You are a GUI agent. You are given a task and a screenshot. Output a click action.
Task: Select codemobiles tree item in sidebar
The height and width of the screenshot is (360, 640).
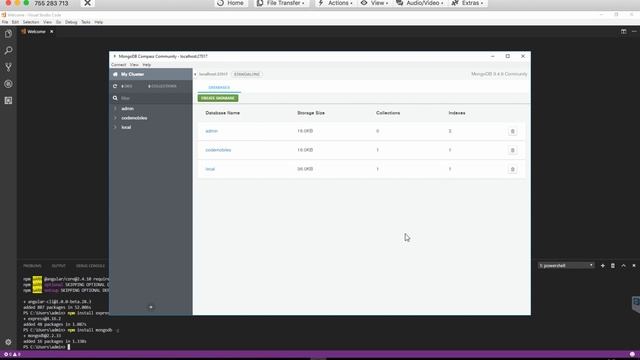[x=134, y=118]
